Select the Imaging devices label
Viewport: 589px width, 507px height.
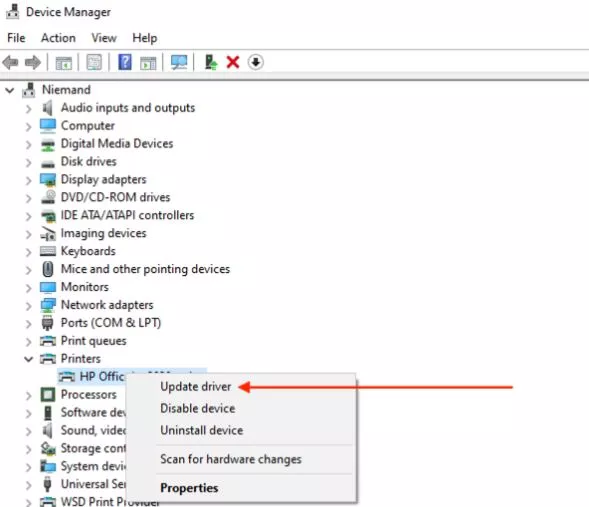pos(103,233)
